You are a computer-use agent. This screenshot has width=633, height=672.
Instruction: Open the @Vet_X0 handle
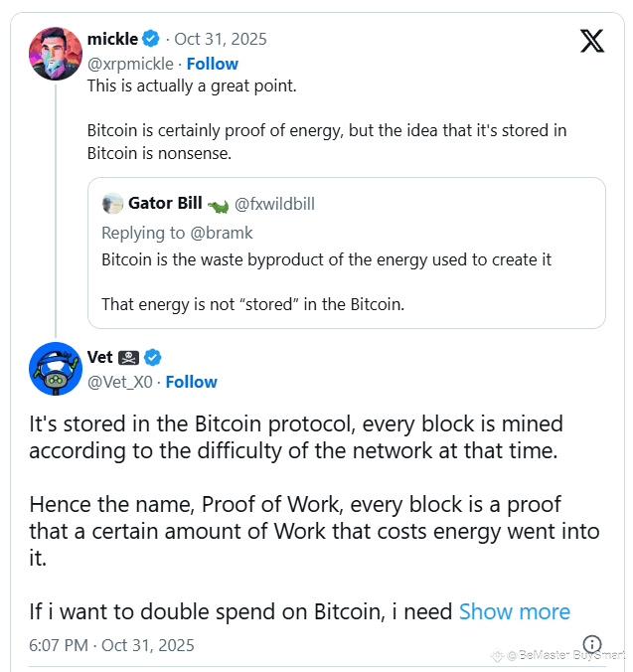pyautogui.click(x=120, y=382)
